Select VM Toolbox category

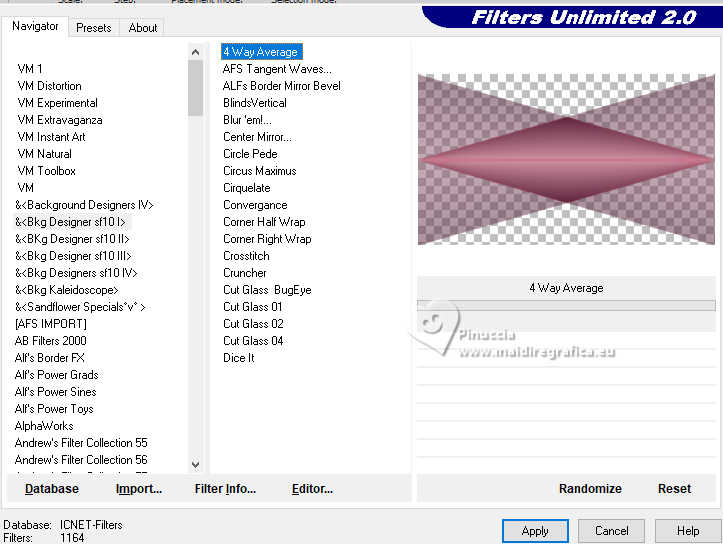46,171
